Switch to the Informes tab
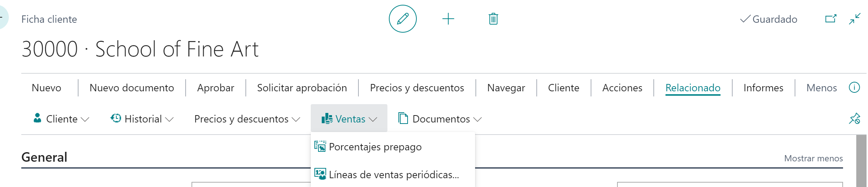The width and height of the screenshot is (868, 187). [763, 88]
